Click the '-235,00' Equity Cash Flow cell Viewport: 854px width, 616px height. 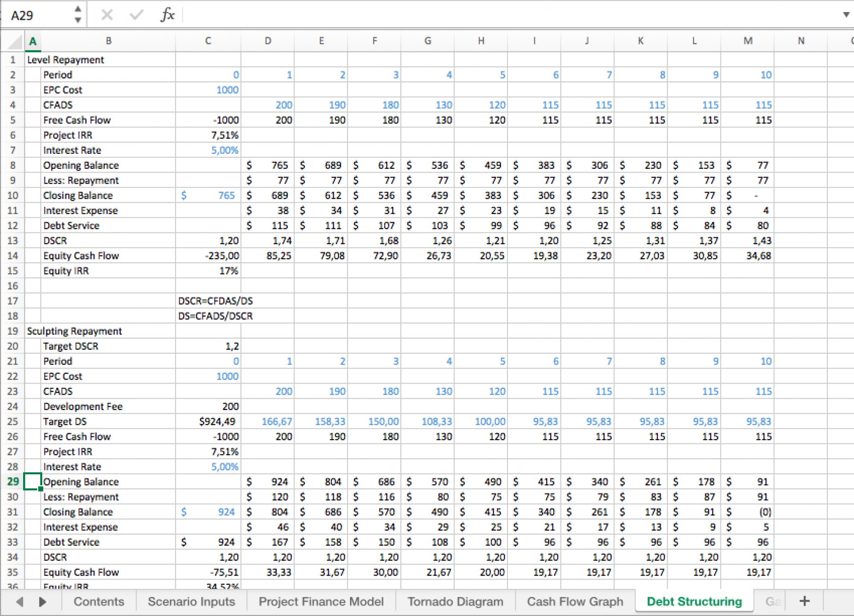208,256
